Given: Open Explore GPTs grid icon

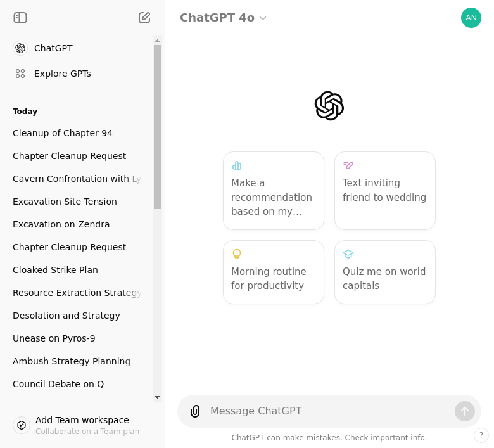Looking at the screenshot, I should point(20,74).
